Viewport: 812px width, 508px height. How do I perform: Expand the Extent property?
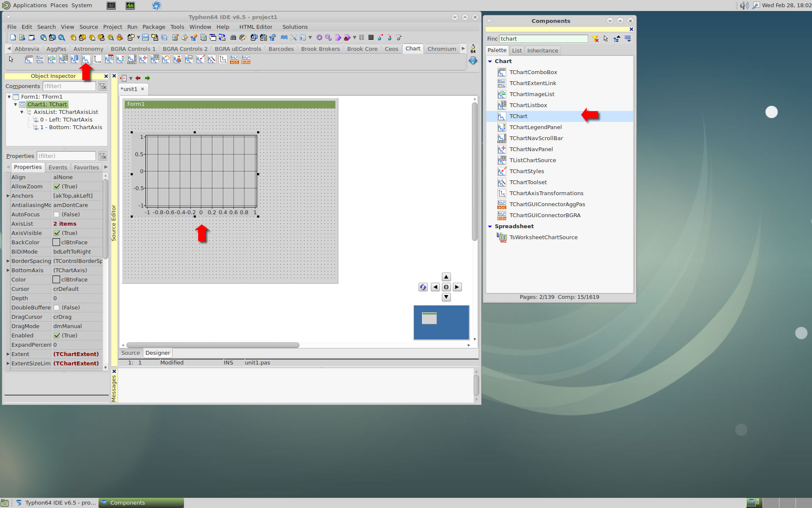point(8,354)
